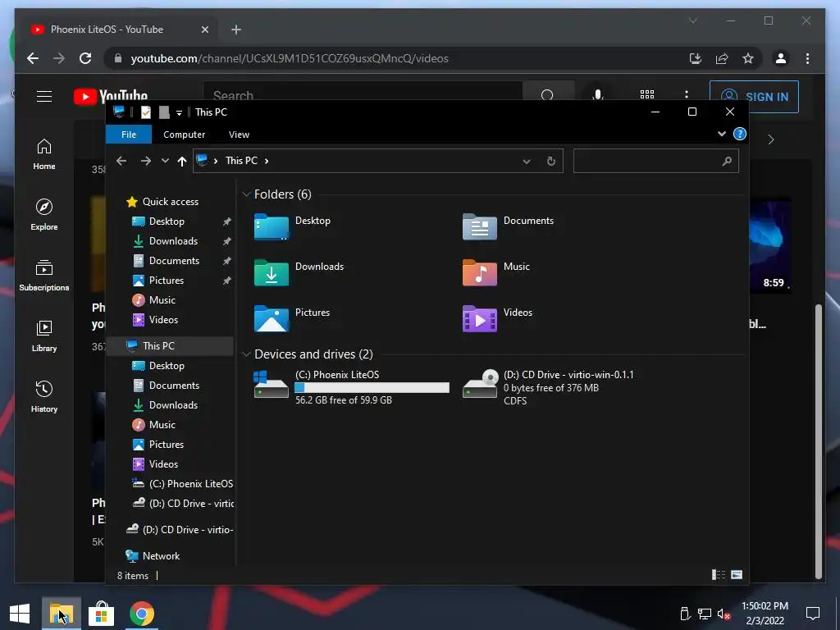Click the YouTube logo
Screen dimensions: 840x630
coord(111,96)
